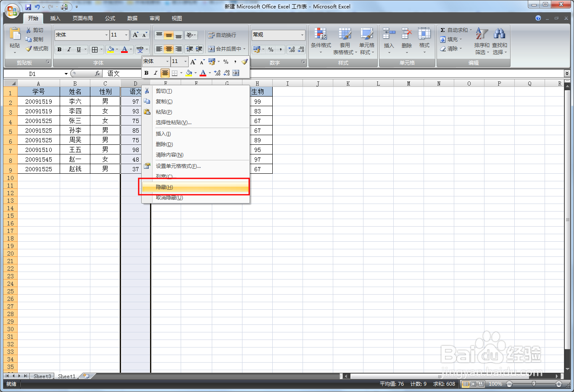Click the Excel help question mark icon
Viewport: 574px width, 392px height.
(538, 18)
